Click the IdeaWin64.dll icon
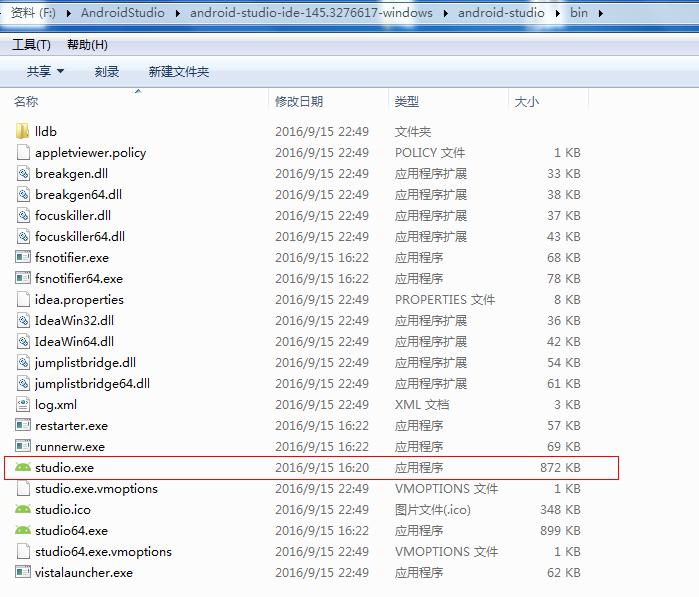 point(23,341)
